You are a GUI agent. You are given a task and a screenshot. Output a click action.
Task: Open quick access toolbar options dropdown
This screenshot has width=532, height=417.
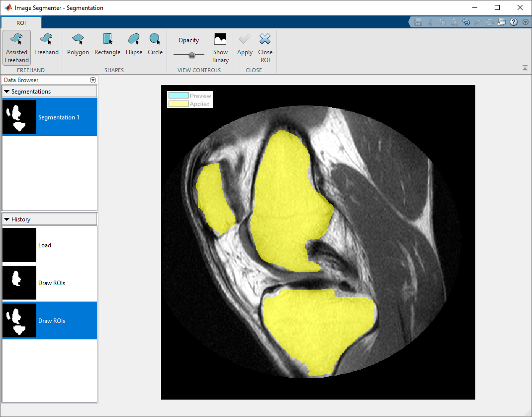coord(526,22)
